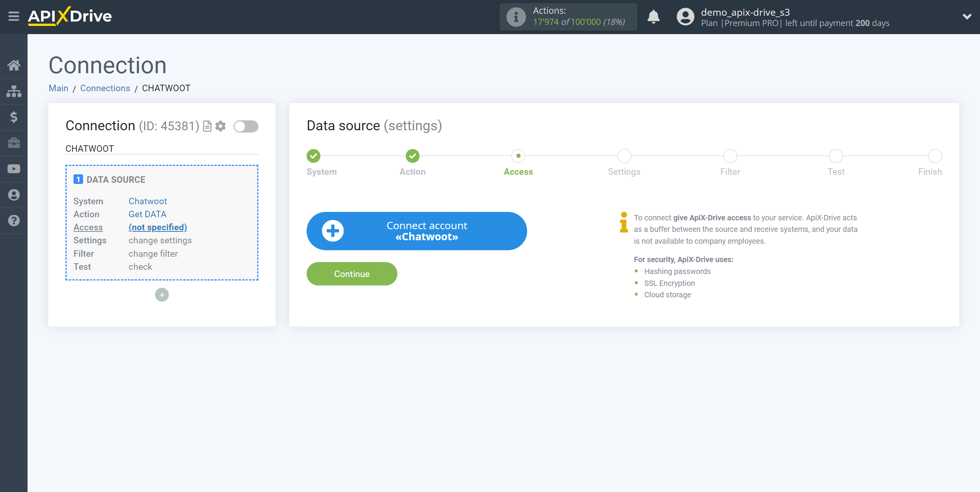The image size is (980, 492).
Task: Select the Connections breadcrumb link
Action: point(105,88)
